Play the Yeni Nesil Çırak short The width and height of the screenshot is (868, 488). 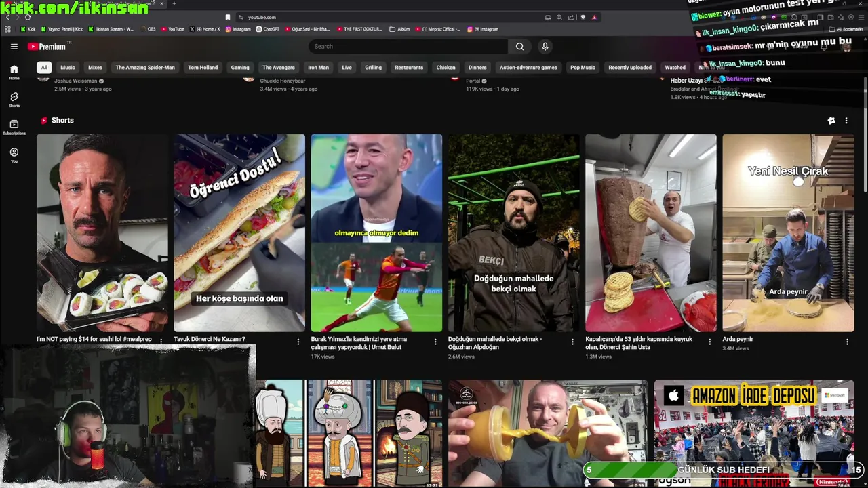[788, 233]
